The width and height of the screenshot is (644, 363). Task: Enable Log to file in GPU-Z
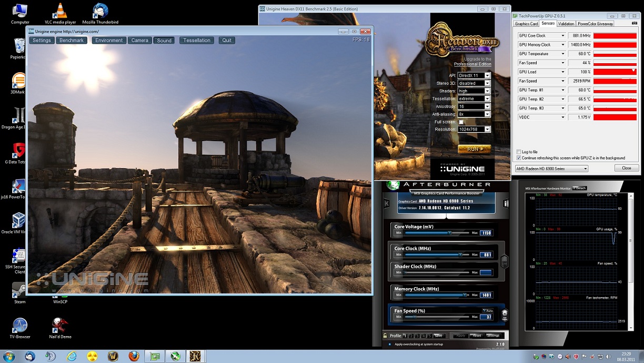click(519, 152)
